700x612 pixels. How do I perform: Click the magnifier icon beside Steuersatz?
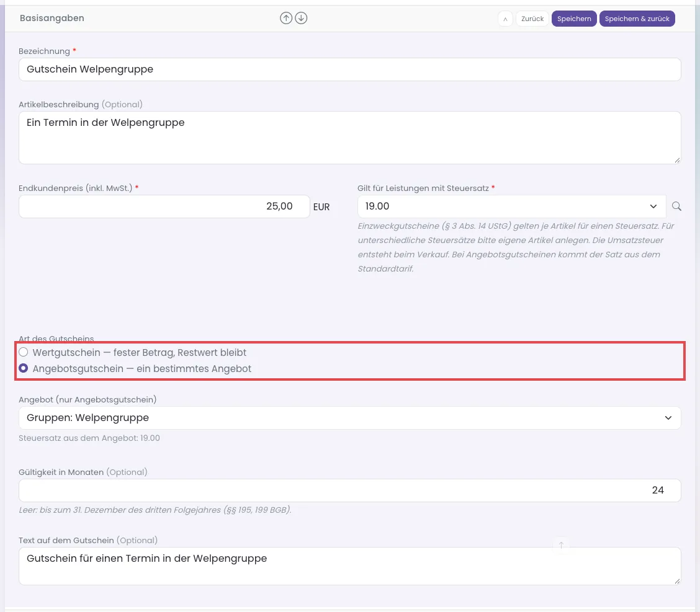click(x=676, y=206)
